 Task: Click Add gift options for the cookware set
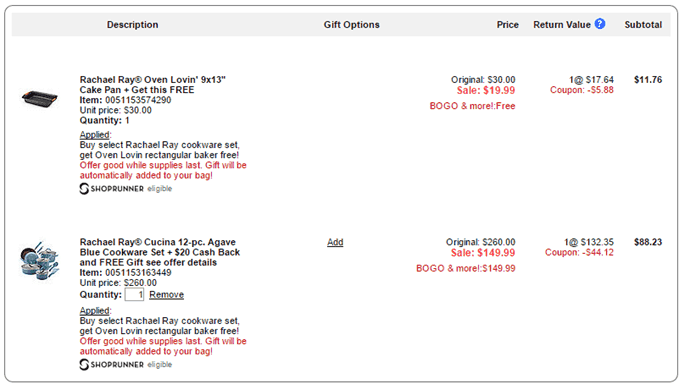click(335, 242)
